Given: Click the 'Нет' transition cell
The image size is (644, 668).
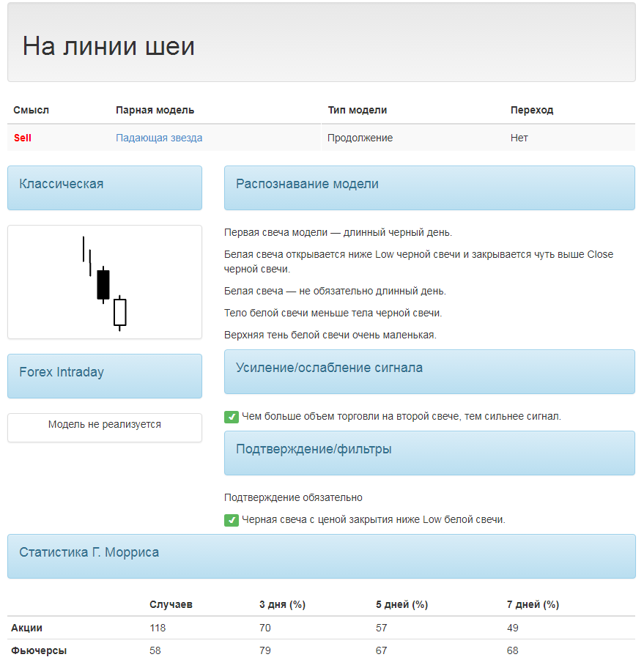Looking at the screenshot, I should (519, 138).
